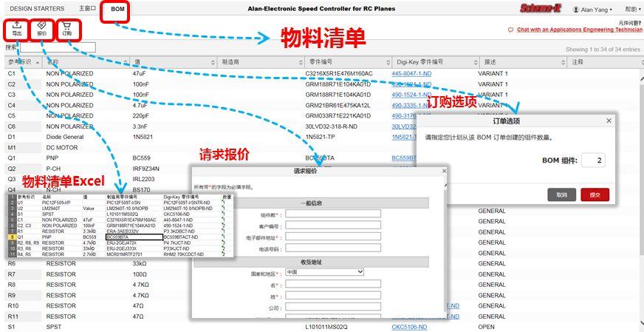
Task: Click Showing 1 to 34 entries text
Action: [603, 50]
